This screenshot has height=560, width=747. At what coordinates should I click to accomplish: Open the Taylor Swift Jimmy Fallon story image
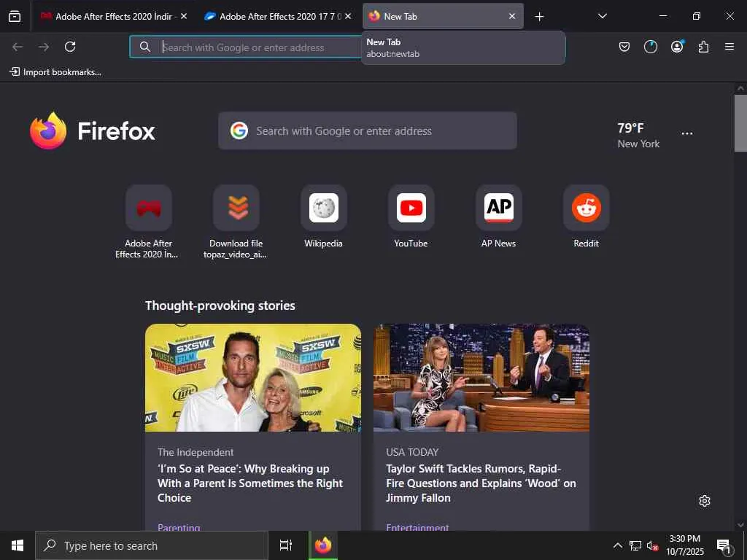click(481, 378)
